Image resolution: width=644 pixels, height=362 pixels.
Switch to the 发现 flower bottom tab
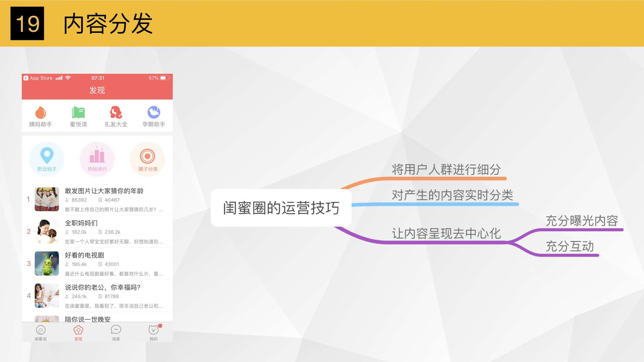coord(78,333)
